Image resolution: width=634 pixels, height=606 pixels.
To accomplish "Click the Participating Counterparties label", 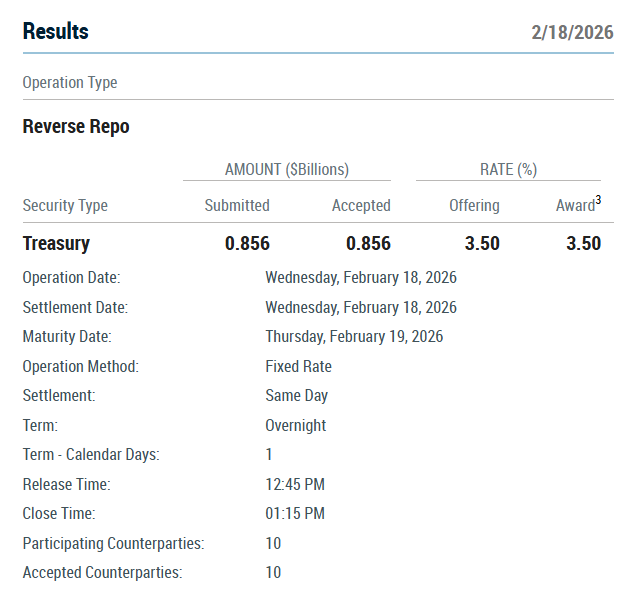I will 114,543.
